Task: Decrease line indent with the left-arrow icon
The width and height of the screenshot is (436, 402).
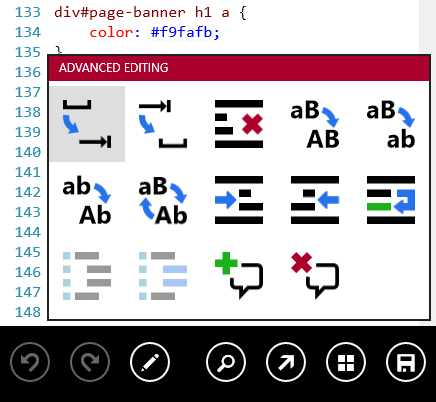Action: pos(315,200)
